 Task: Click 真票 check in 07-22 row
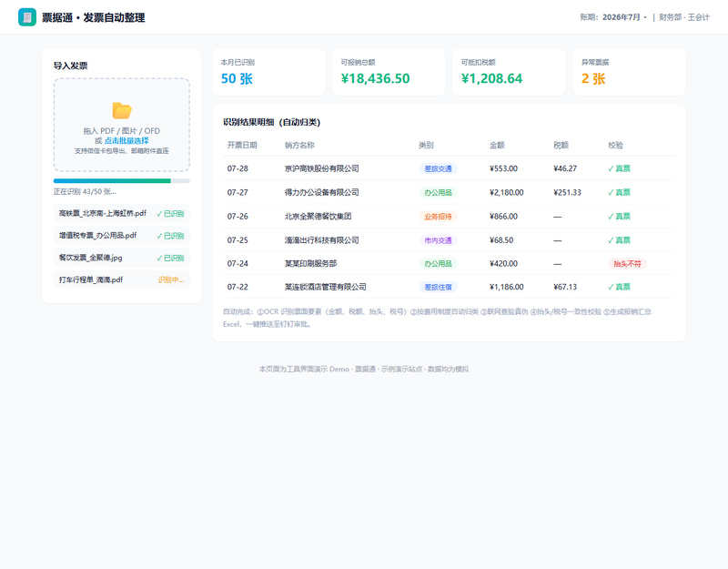tap(619, 287)
